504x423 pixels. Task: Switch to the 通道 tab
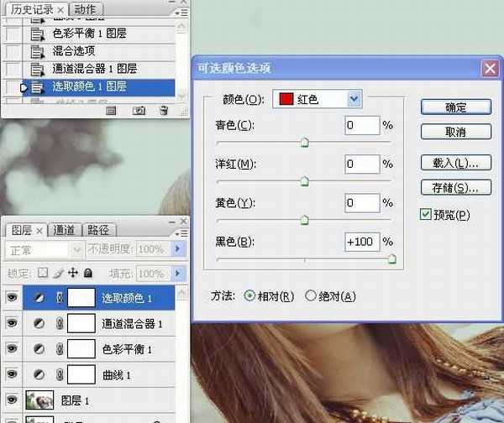[x=65, y=230]
